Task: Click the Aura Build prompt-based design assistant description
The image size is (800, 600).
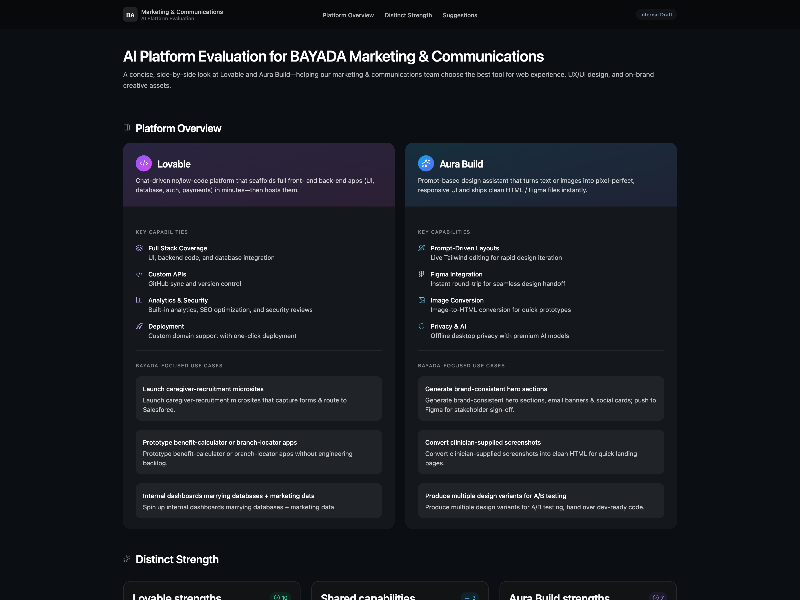Action: click(x=526, y=185)
